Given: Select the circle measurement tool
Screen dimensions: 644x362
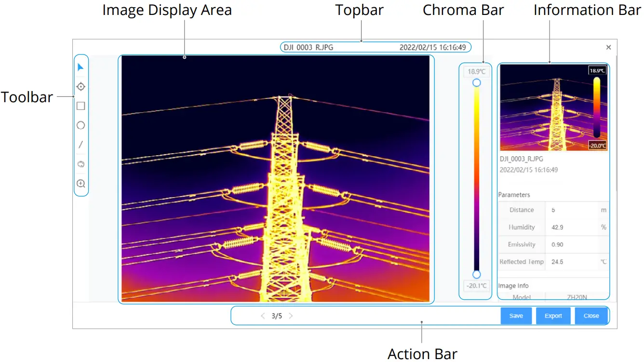Looking at the screenshot, I should [x=80, y=125].
